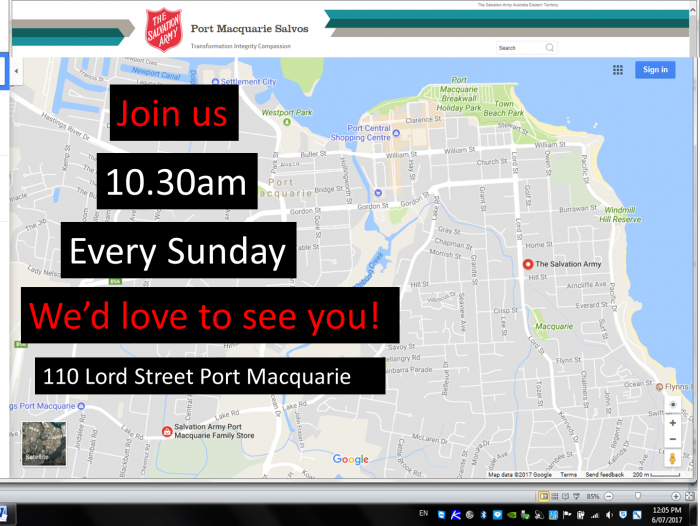Show your location on the map
Image resolution: width=700 pixels, height=526 pixels.
673,405
